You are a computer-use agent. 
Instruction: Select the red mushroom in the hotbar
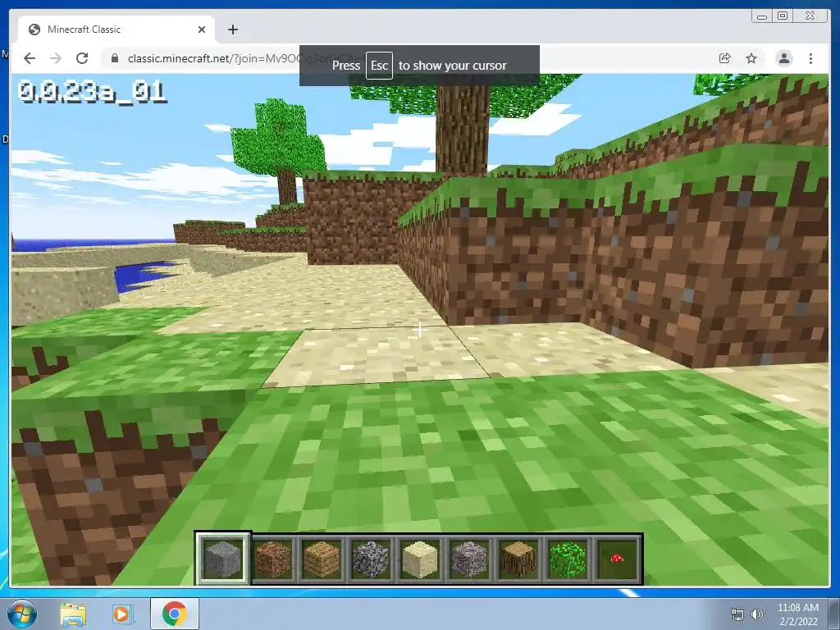(x=617, y=559)
